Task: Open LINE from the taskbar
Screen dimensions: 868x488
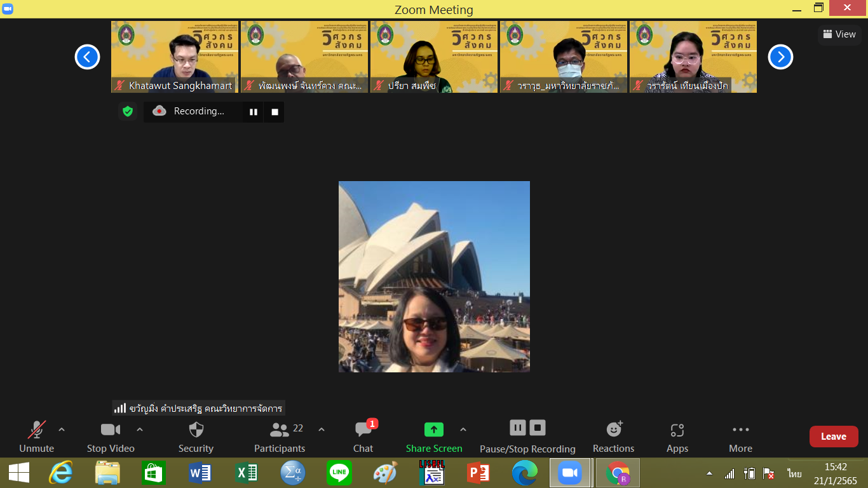Action: click(339, 473)
